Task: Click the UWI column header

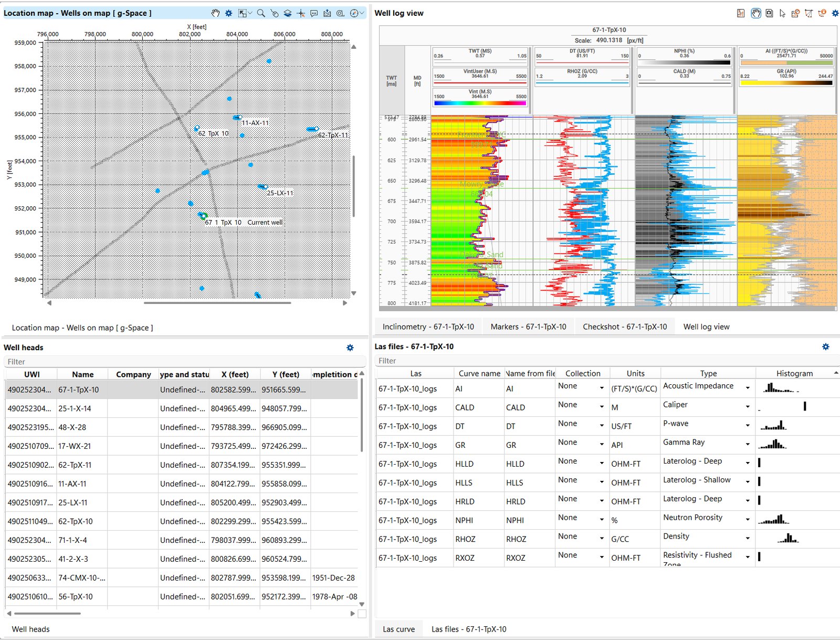Action: click(31, 374)
